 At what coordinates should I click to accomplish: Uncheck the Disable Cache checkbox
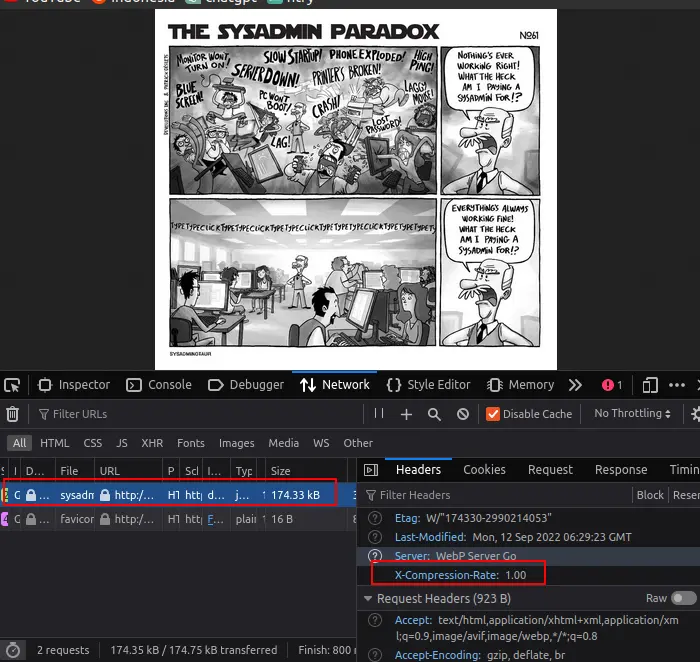coord(493,414)
